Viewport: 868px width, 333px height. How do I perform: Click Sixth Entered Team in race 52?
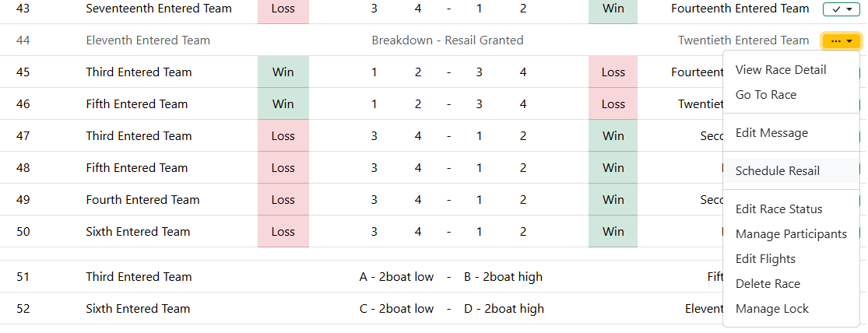pyautogui.click(x=138, y=309)
